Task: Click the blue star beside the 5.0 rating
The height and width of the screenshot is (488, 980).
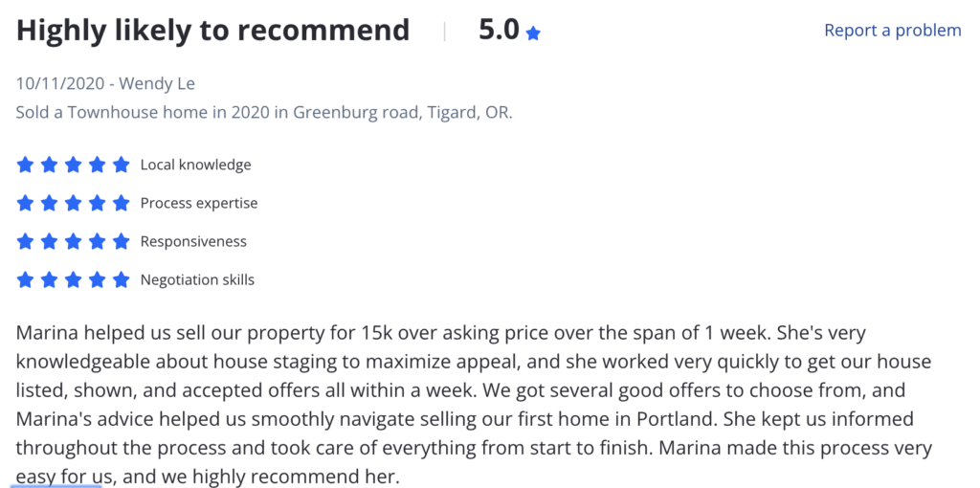Action: [533, 33]
